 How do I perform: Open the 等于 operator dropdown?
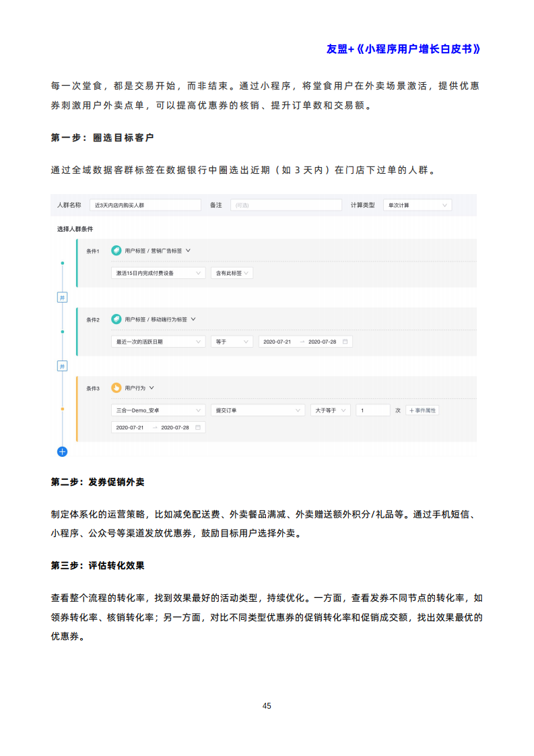tap(232, 342)
